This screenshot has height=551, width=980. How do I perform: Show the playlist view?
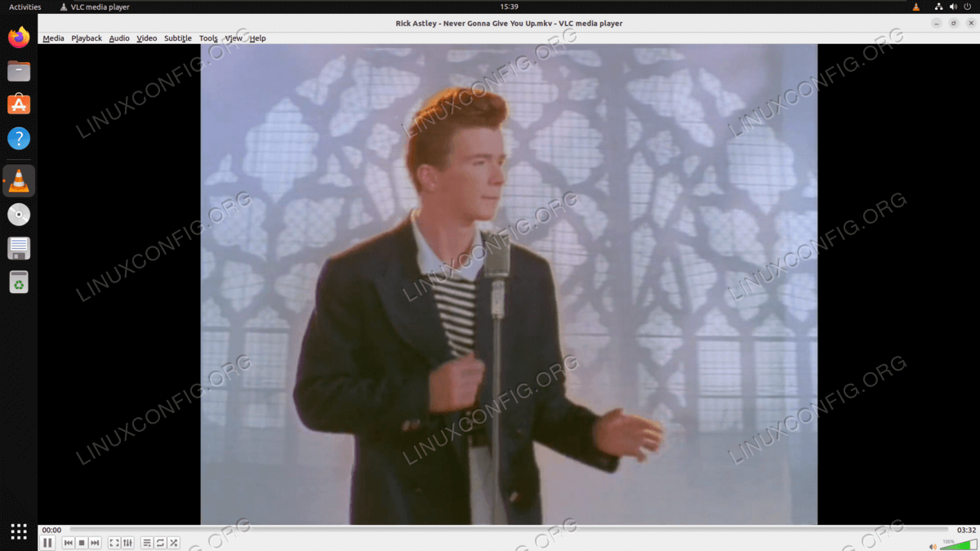coord(147,543)
